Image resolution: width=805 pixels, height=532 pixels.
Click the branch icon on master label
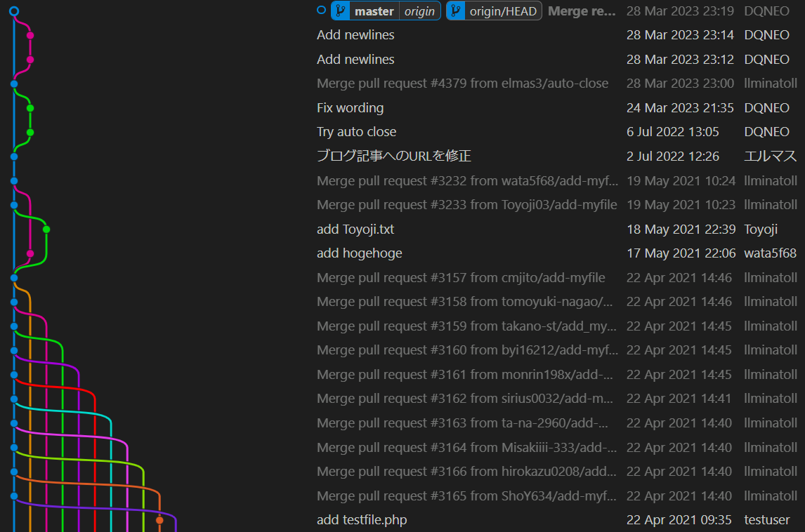point(341,11)
